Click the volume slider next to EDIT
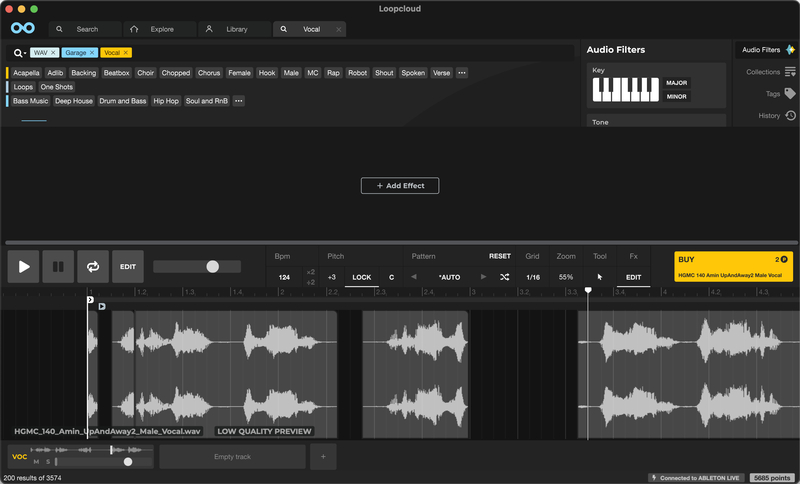Screen dimensions: 800x484 point(197,267)
